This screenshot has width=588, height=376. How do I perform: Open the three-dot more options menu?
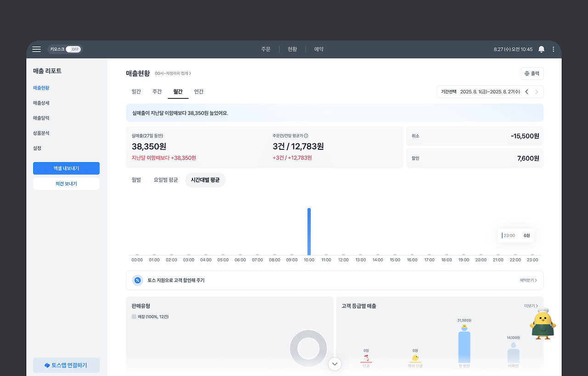[553, 49]
